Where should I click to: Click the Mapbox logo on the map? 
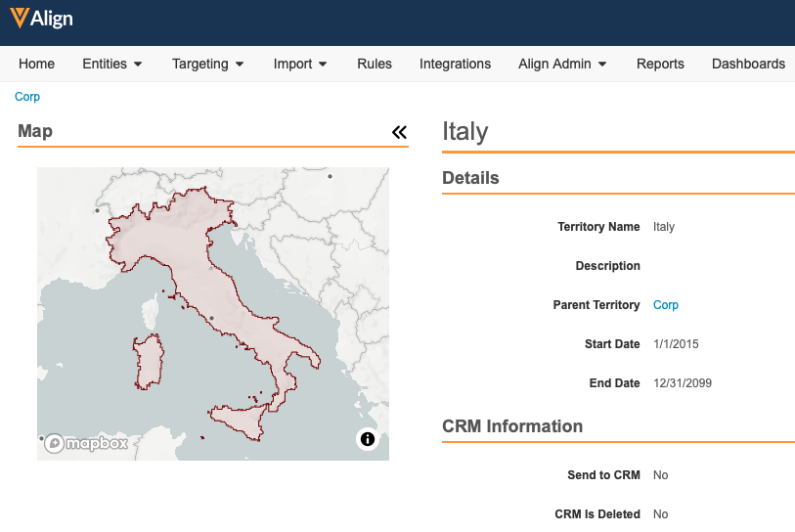click(x=86, y=443)
